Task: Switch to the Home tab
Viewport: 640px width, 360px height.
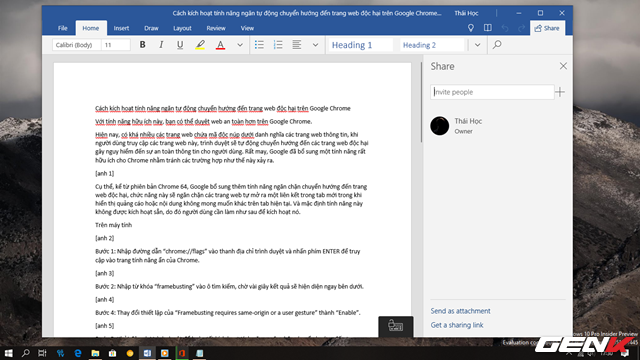Action: [91, 28]
